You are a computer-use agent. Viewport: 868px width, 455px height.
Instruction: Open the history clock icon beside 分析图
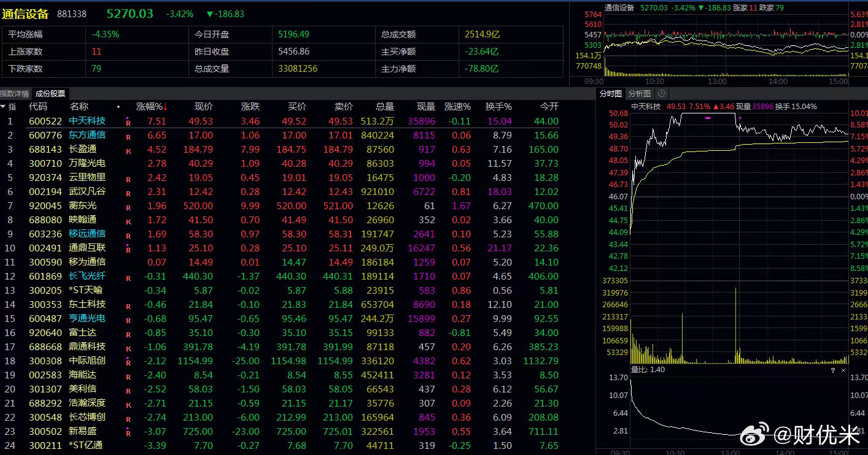point(661,94)
